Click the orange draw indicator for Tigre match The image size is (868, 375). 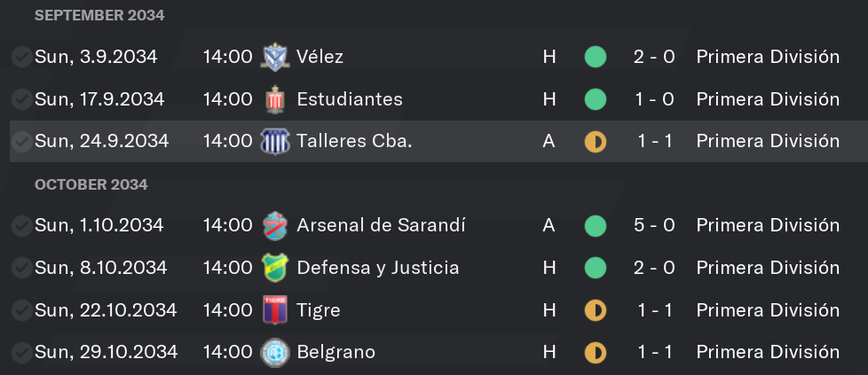[x=596, y=310]
